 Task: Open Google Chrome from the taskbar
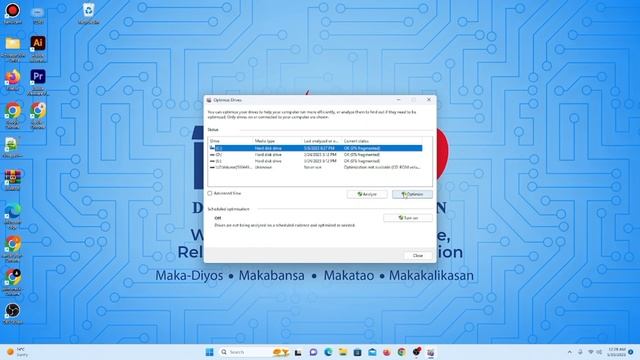[x=402, y=352]
